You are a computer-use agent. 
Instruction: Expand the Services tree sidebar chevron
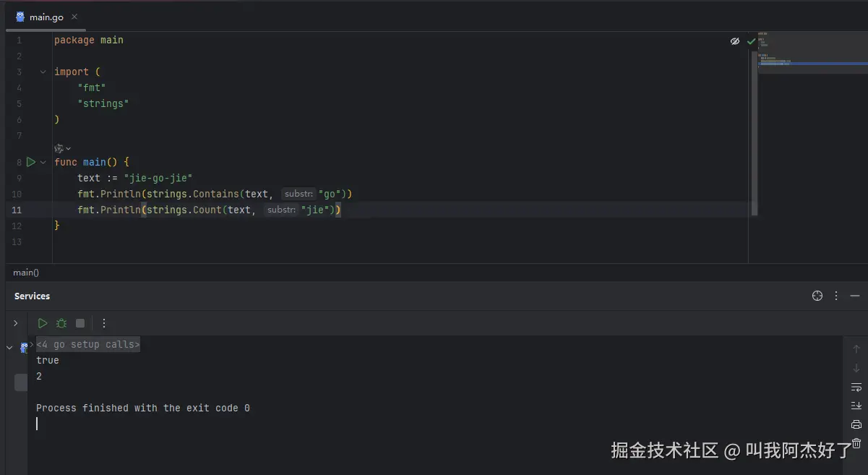click(x=15, y=323)
